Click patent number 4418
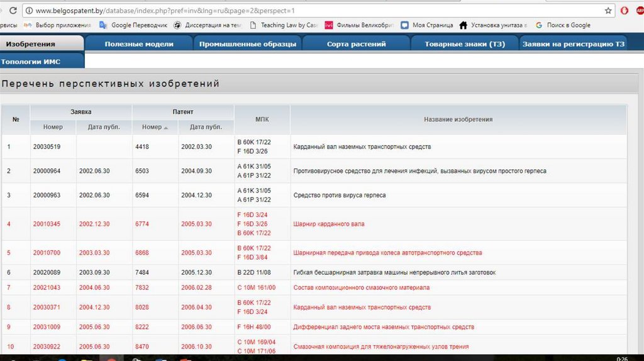The height and width of the screenshot is (361, 644). [x=142, y=147]
